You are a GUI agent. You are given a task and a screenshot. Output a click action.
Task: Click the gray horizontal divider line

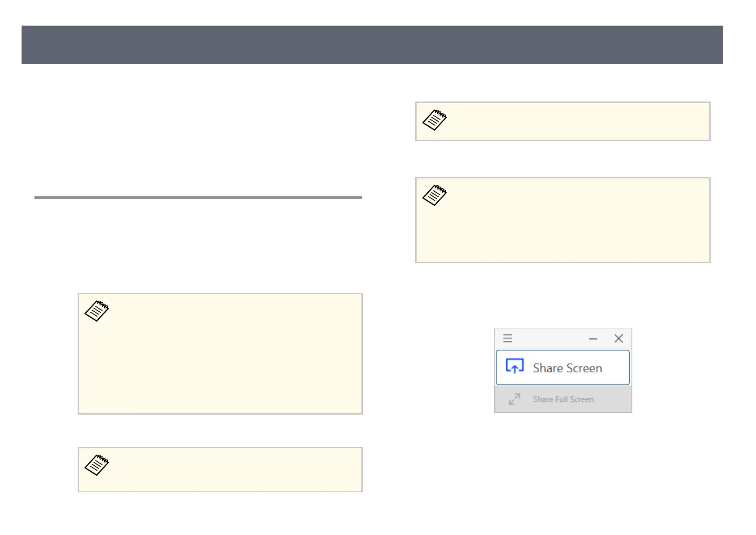point(198,197)
